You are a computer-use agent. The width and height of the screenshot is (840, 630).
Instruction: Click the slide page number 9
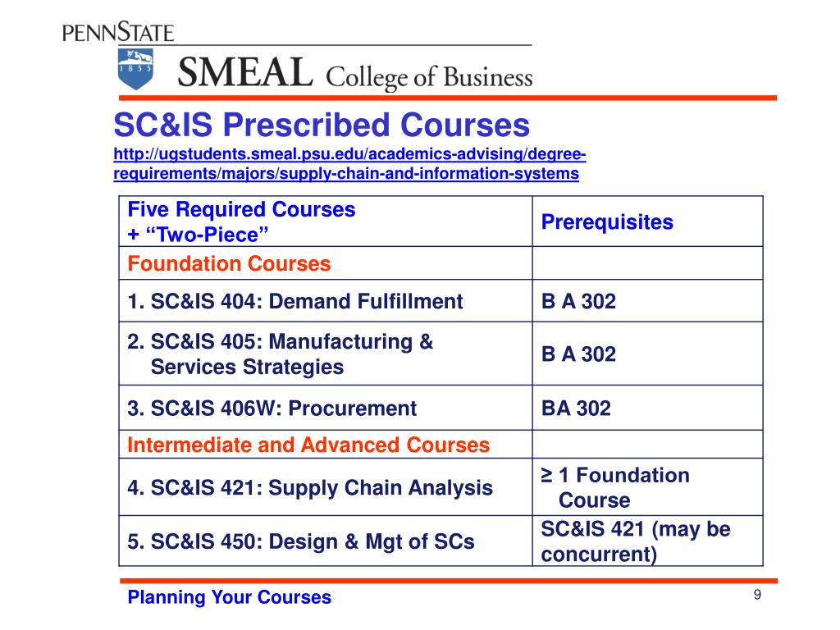[x=758, y=596]
